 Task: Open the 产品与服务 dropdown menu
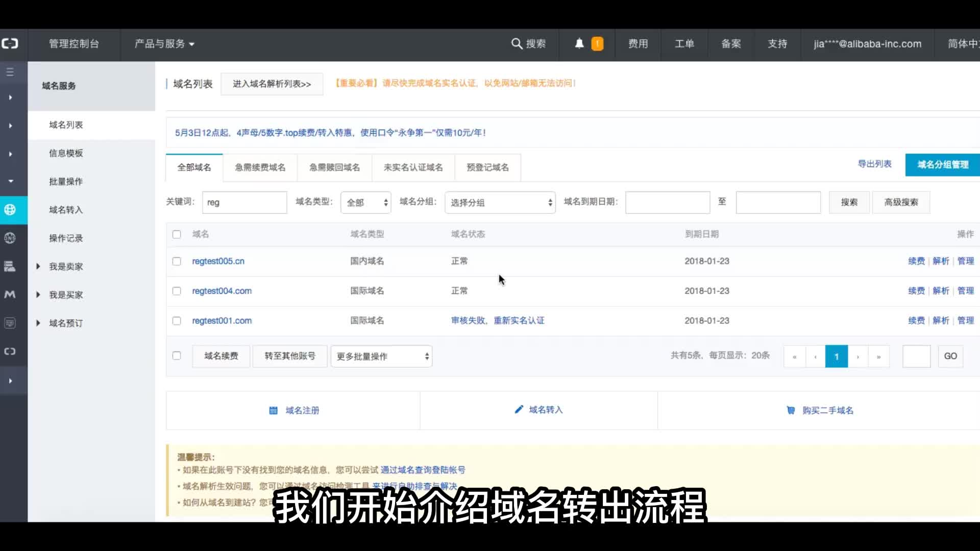[x=164, y=44]
